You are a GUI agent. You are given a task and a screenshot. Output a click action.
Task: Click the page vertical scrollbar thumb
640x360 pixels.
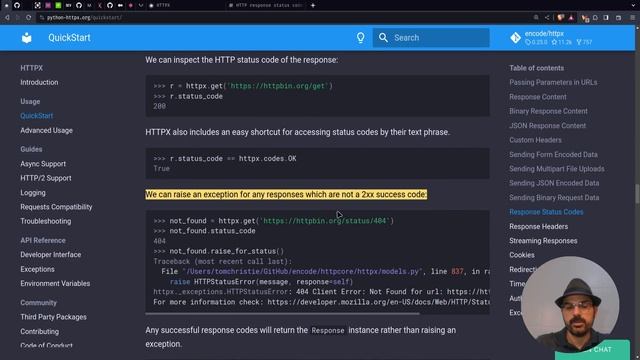point(637,194)
